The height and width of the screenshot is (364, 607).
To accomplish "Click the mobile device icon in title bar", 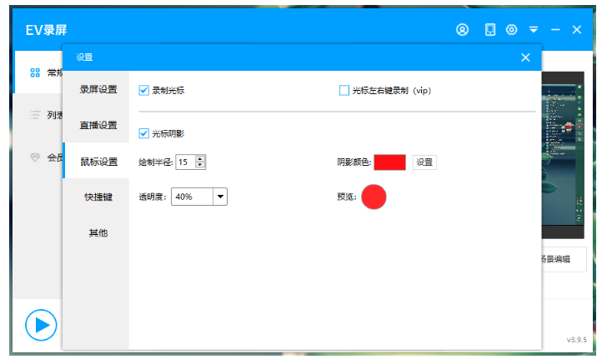I will [490, 30].
